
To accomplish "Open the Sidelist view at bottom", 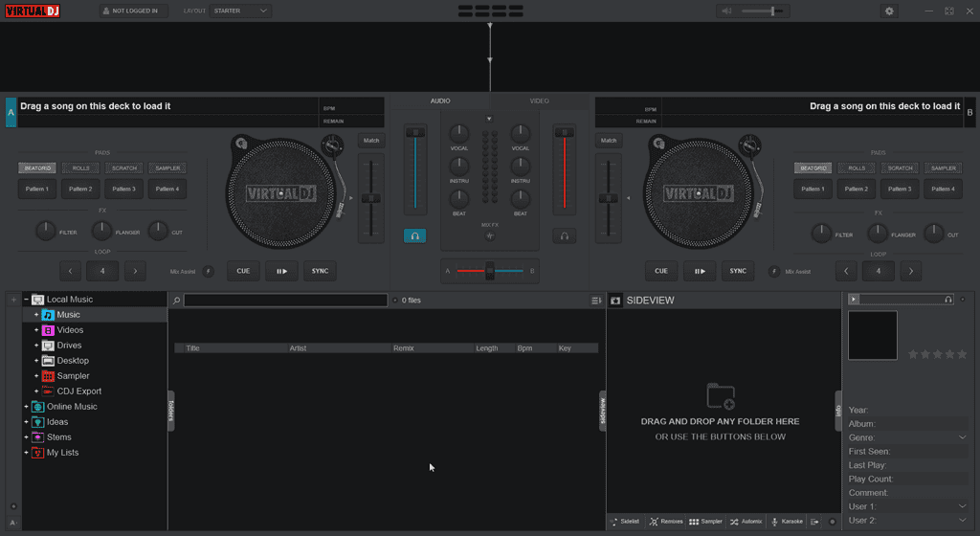I will pyautogui.click(x=625, y=522).
